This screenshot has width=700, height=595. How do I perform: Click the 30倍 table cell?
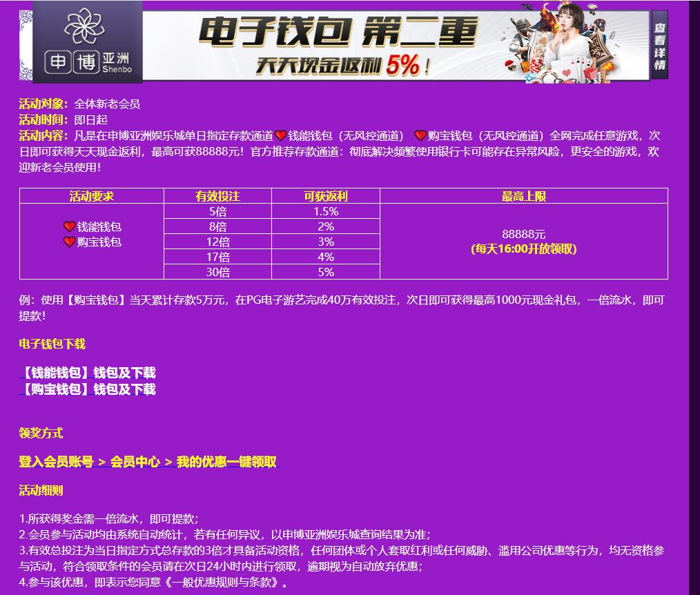click(x=218, y=272)
